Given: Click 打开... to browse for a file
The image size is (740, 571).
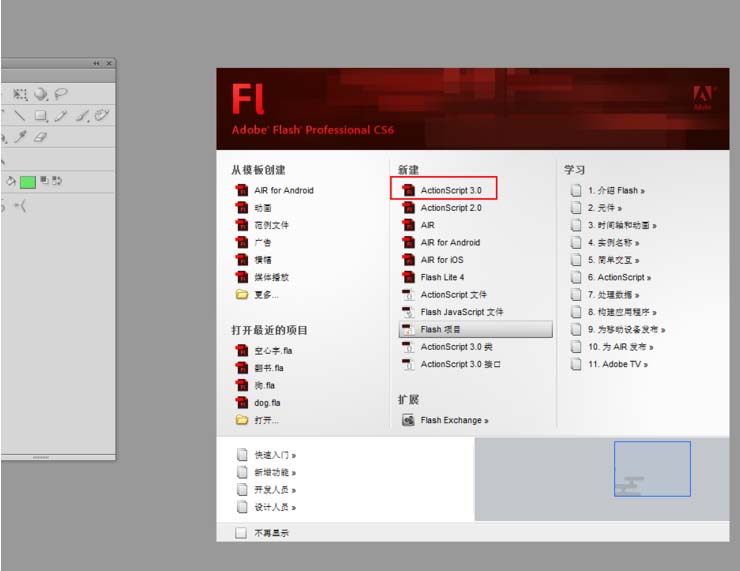Looking at the screenshot, I should click(x=257, y=420).
